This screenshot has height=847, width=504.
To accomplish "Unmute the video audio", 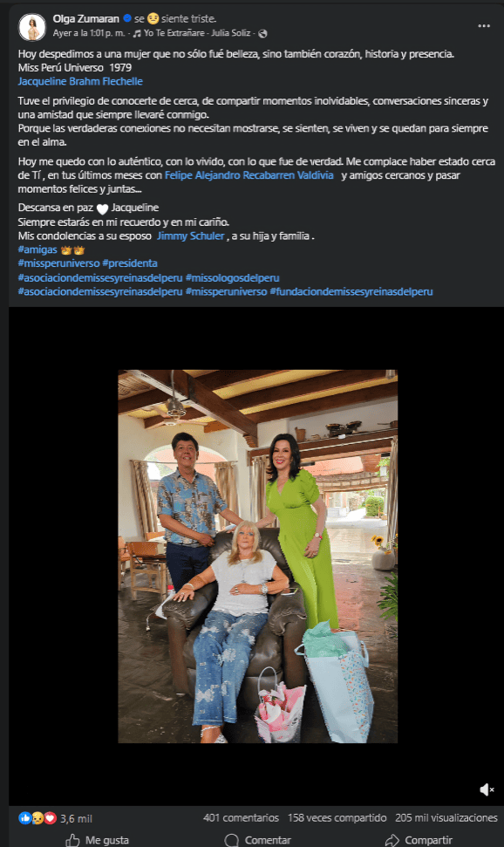I will 485,791.
